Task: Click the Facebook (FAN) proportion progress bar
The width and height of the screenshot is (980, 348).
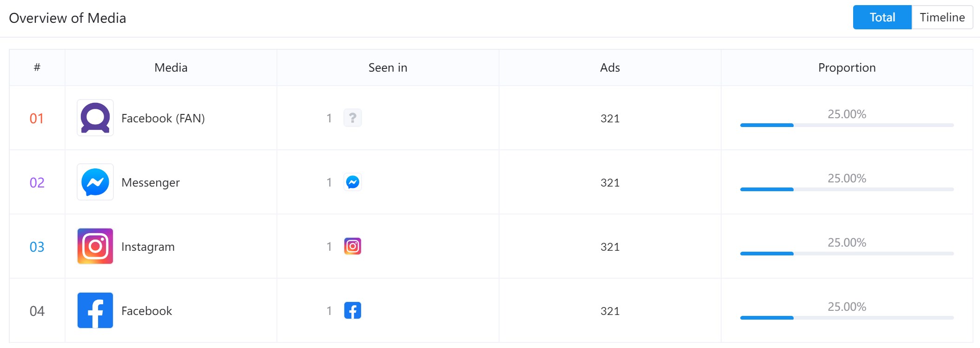Action: point(847,125)
